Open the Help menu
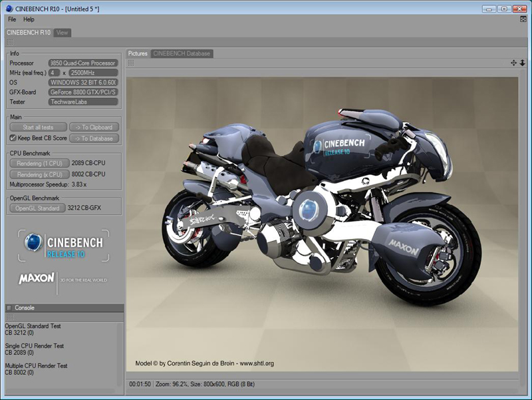 pyautogui.click(x=29, y=19)
